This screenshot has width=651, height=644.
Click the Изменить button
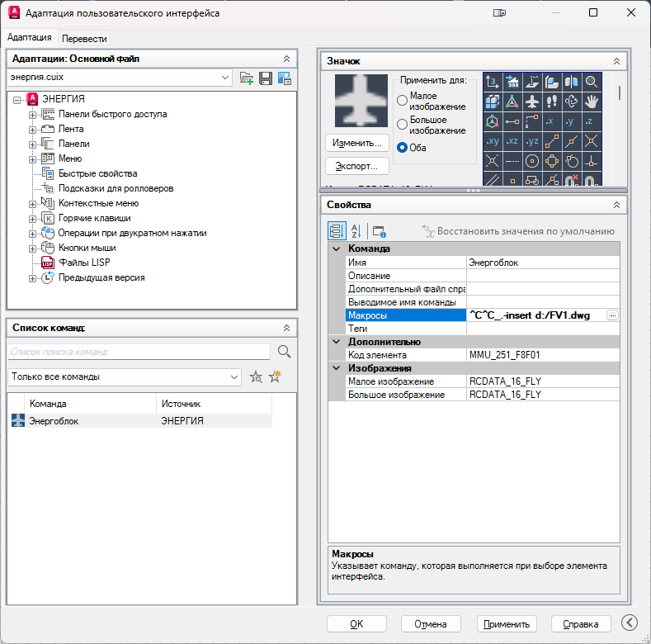(357, 143)
